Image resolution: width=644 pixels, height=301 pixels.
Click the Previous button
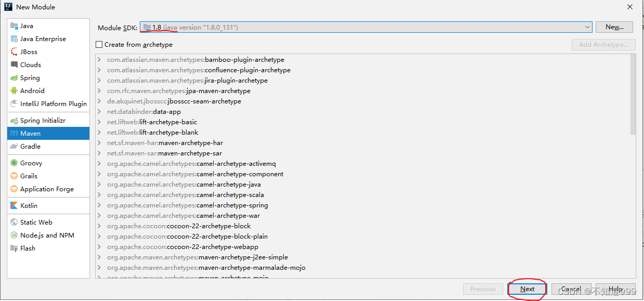click(x=483, y=289)
